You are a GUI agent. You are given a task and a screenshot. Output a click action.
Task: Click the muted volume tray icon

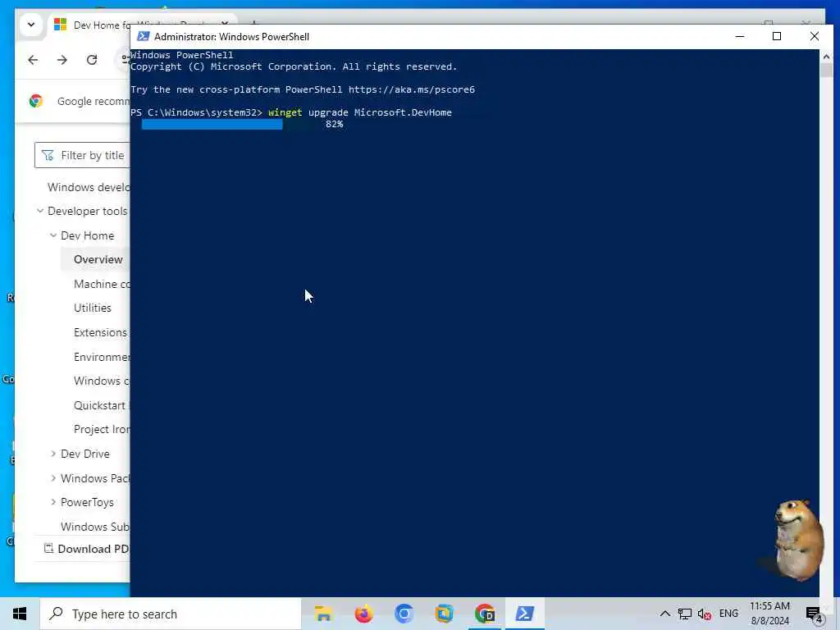click(x=705, y=614)
